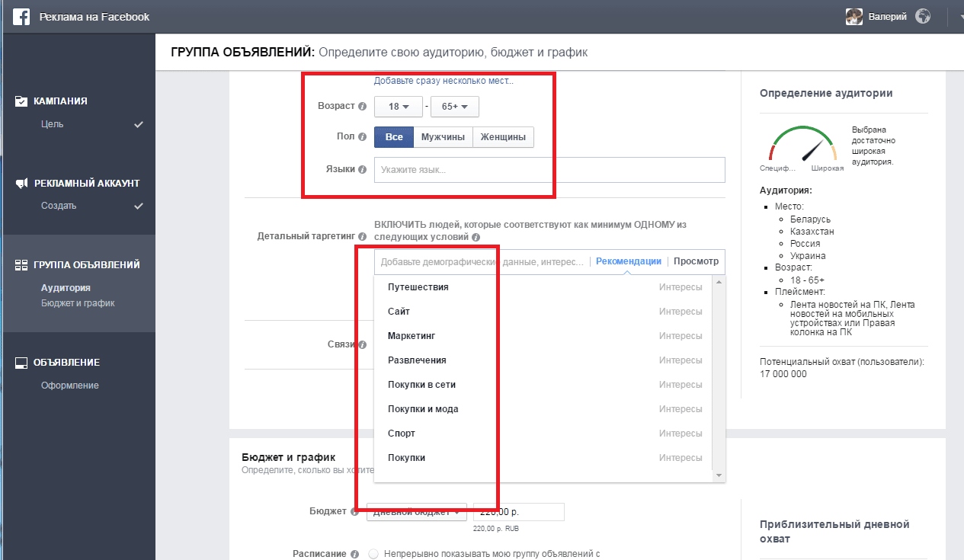The height and width of the screenshot is (560, 964).
Task: Click the suggestions list scroll up arrow
Action: 718,281
